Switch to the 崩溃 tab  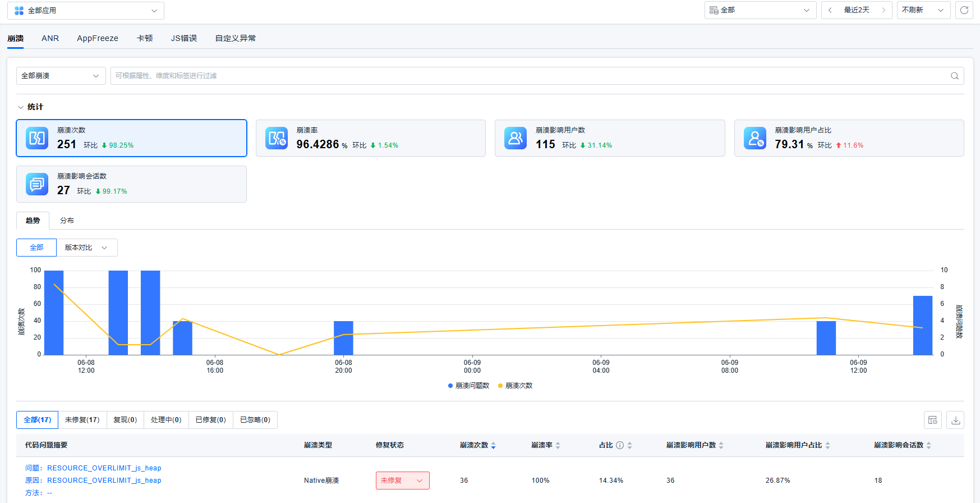[16, 38]
